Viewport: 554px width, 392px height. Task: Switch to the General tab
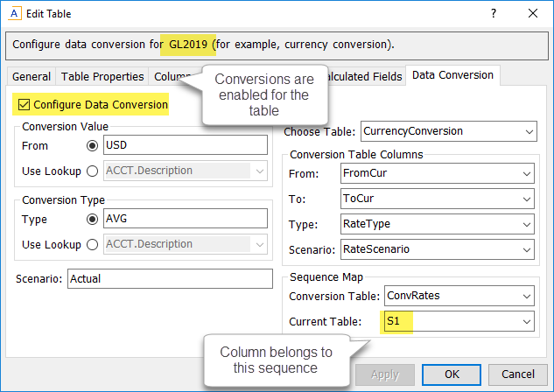point(31,77)
